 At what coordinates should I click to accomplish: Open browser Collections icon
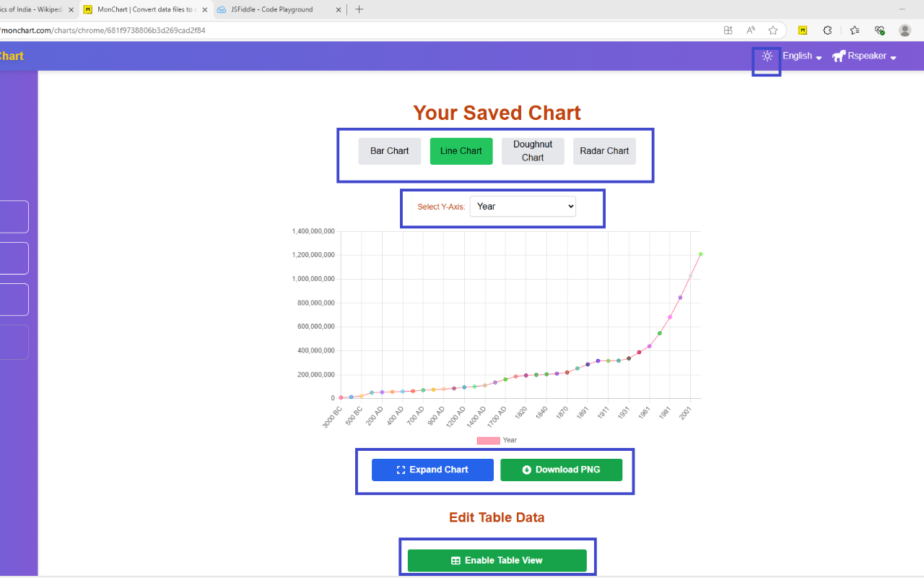[x=853, y=30]
